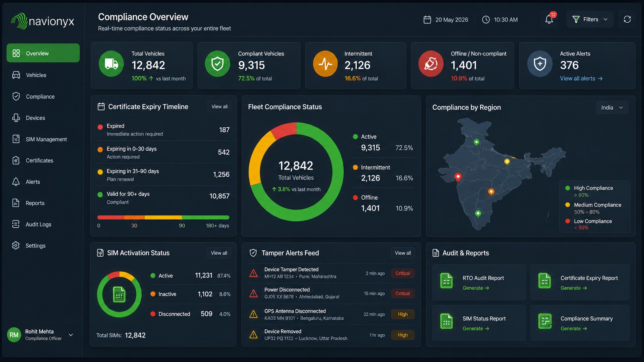Open Devices in the sidebar
Screen dimensions: 644x362
[43, 118]
